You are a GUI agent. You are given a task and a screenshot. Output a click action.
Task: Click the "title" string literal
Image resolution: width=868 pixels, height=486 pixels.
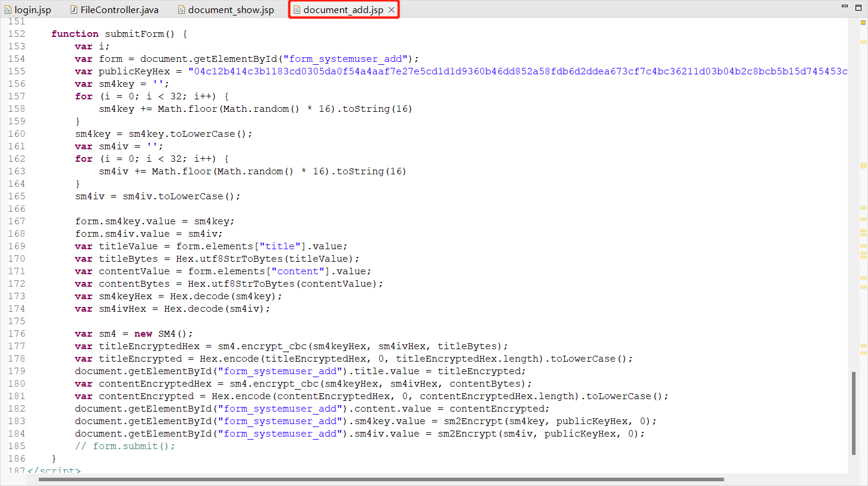(x=279, y=246)
